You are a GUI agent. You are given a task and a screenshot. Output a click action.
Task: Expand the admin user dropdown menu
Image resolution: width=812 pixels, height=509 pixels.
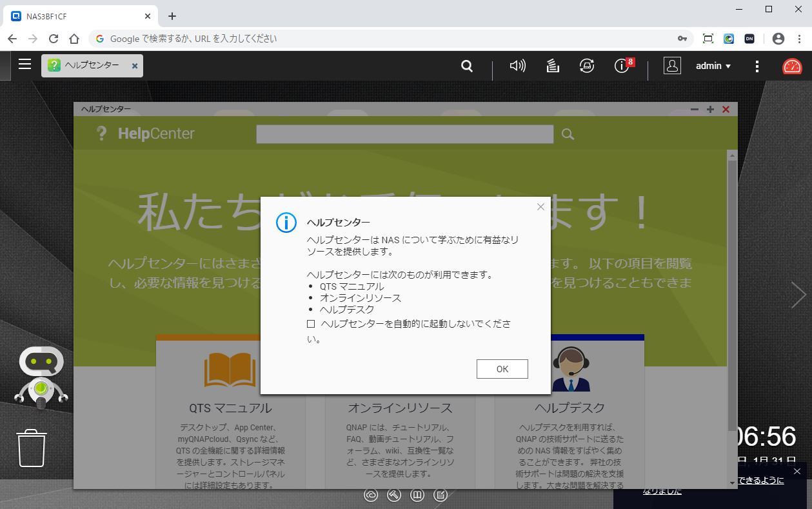713,66
